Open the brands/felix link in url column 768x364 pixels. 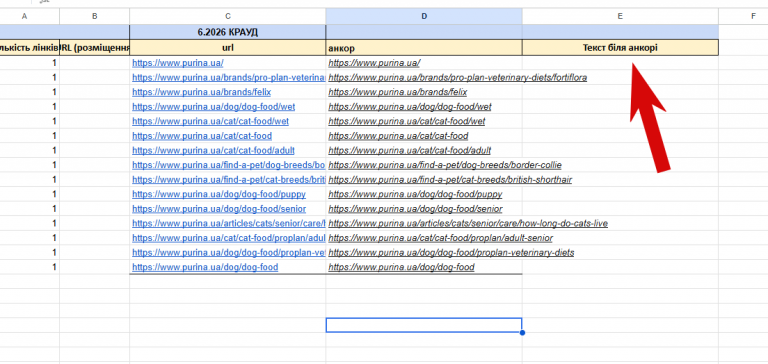click(x=201, y=92)
